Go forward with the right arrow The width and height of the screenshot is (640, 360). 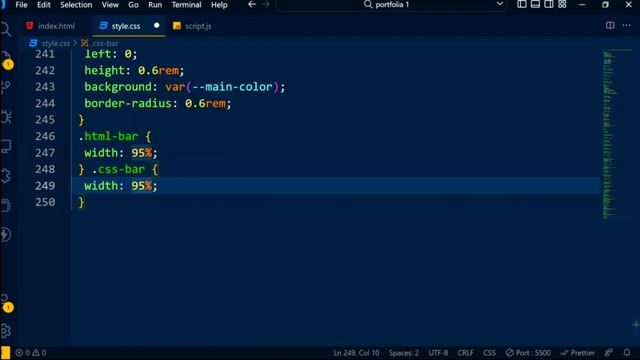(x=266, y=4)
